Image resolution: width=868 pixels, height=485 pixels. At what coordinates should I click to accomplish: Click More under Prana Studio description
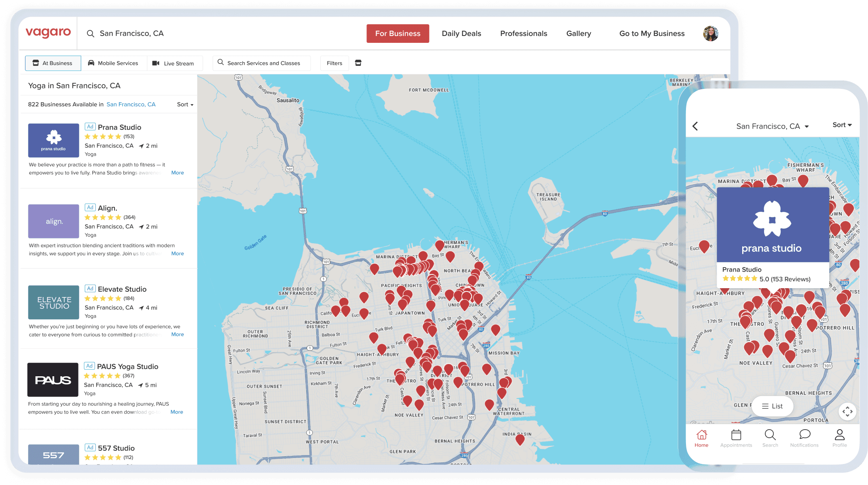pos(178,173)
